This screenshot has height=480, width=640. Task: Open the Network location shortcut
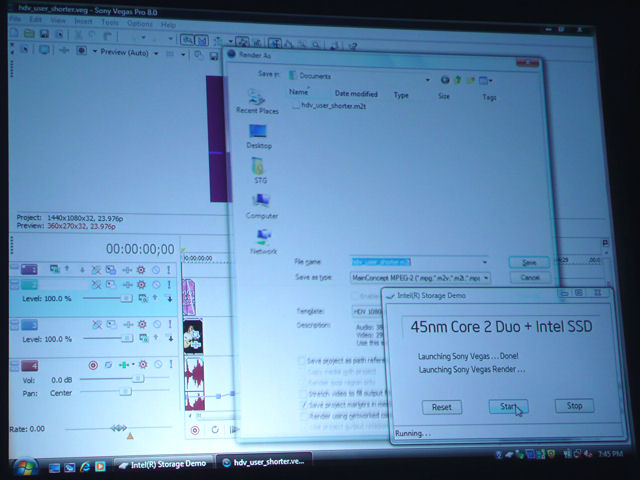(x=263, y=242)
